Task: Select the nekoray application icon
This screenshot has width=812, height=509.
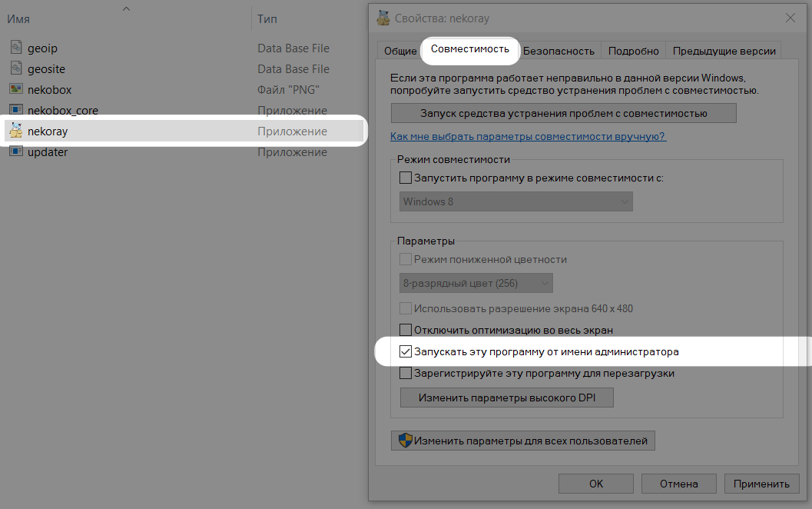Action: [16, 131]
